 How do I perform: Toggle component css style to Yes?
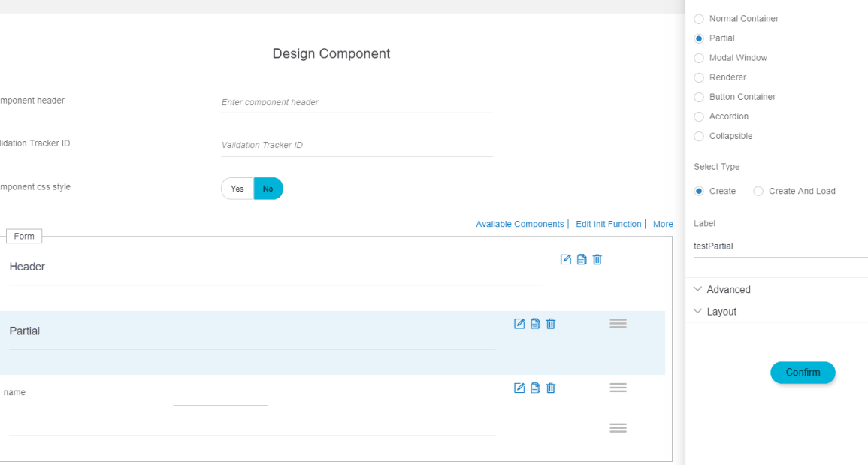coord(237,189)
